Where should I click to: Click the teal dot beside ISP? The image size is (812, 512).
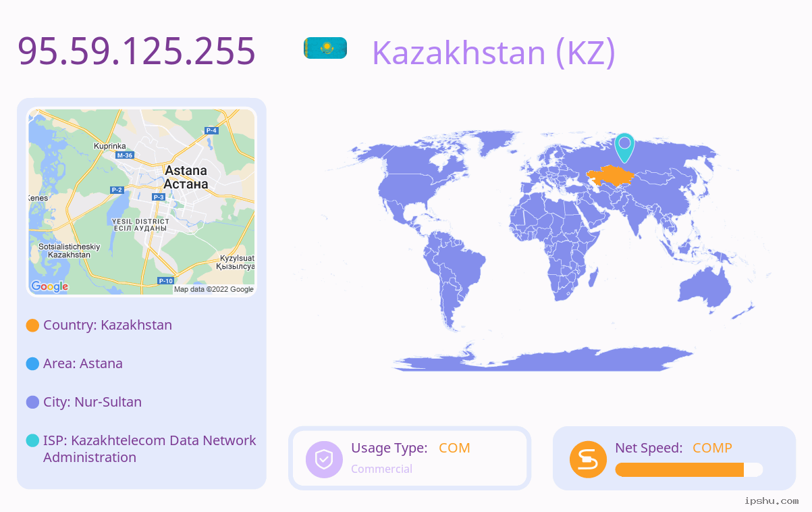point(32,440)
